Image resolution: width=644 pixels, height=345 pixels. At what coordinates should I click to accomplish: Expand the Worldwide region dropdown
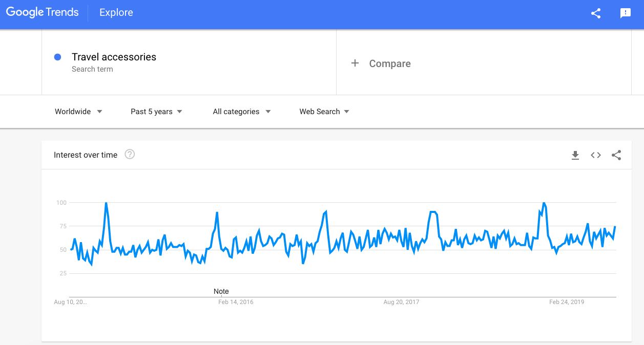78,112
